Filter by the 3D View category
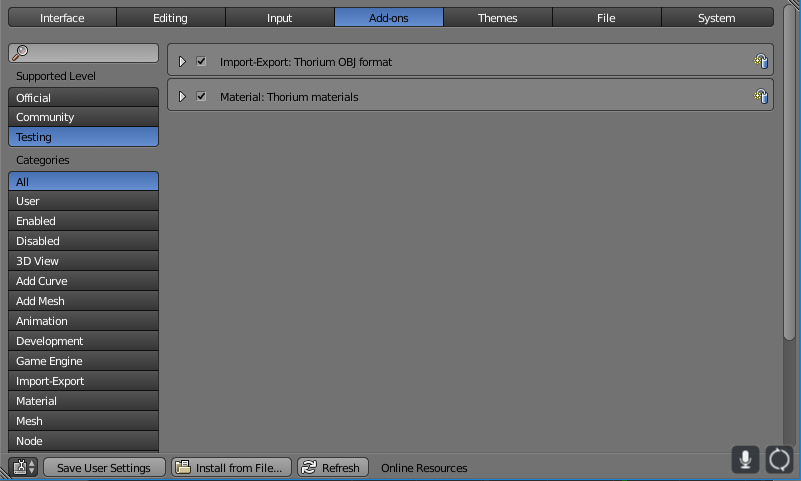Screen dimensions: 801x481 pyautogui.click(x=83, y=261)
